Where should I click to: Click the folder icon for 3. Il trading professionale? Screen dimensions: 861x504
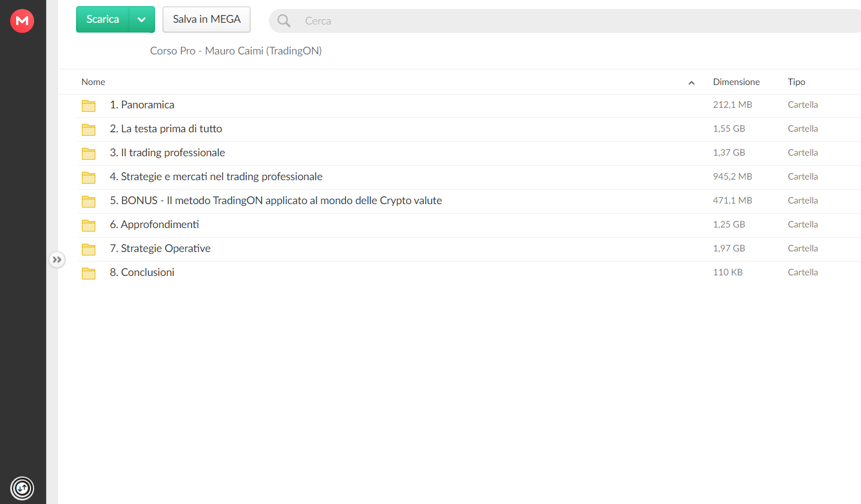pyautogui.click(x=89, y=154)
